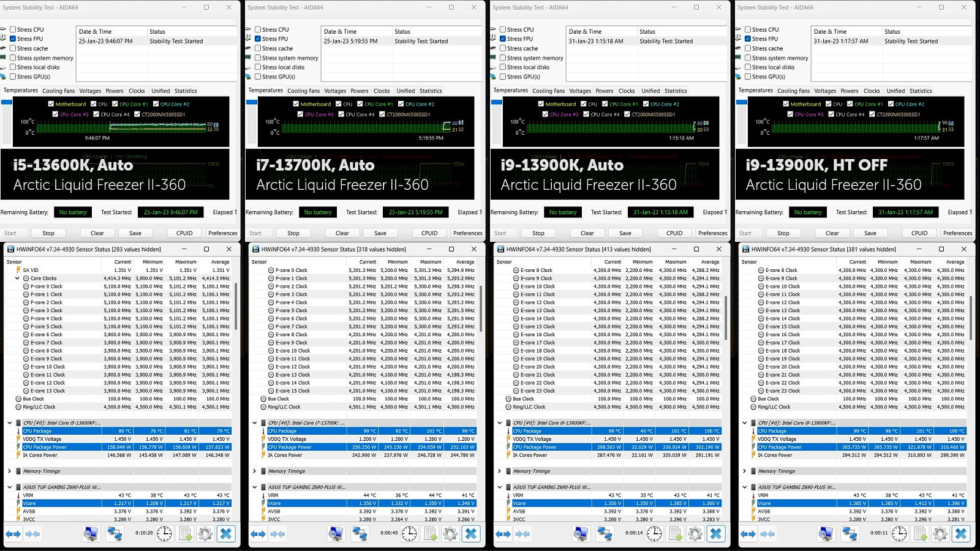This screenshot has height=551, width=980.
Task: Open remote center icon in 318-values-hidden HWiNFO window
Action: tap(360, 534)
